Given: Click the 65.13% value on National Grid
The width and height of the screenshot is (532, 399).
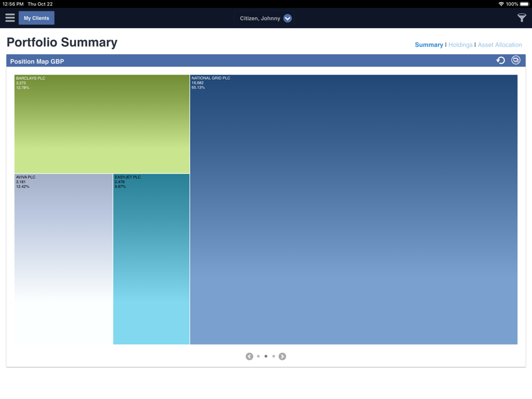Looking at the screenshot, I should (198, 88).
